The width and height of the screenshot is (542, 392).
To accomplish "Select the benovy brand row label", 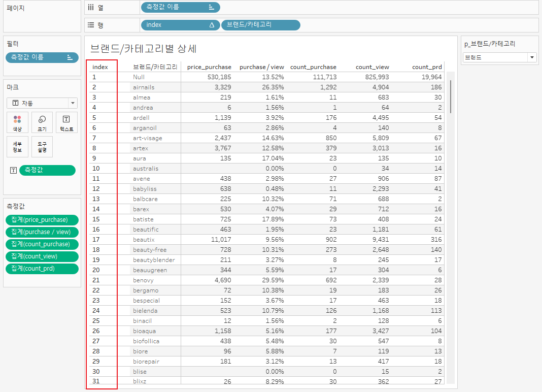I will pos(144,280).
